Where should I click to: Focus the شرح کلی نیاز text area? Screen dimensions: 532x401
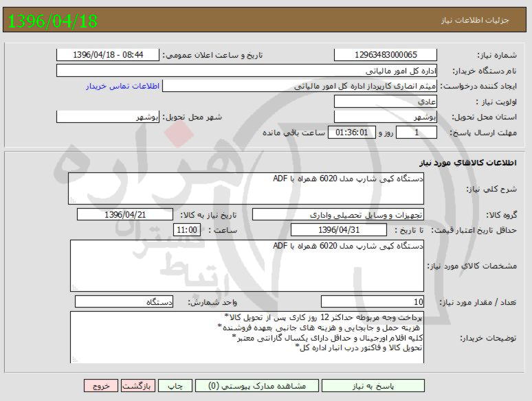coord(247,188)
